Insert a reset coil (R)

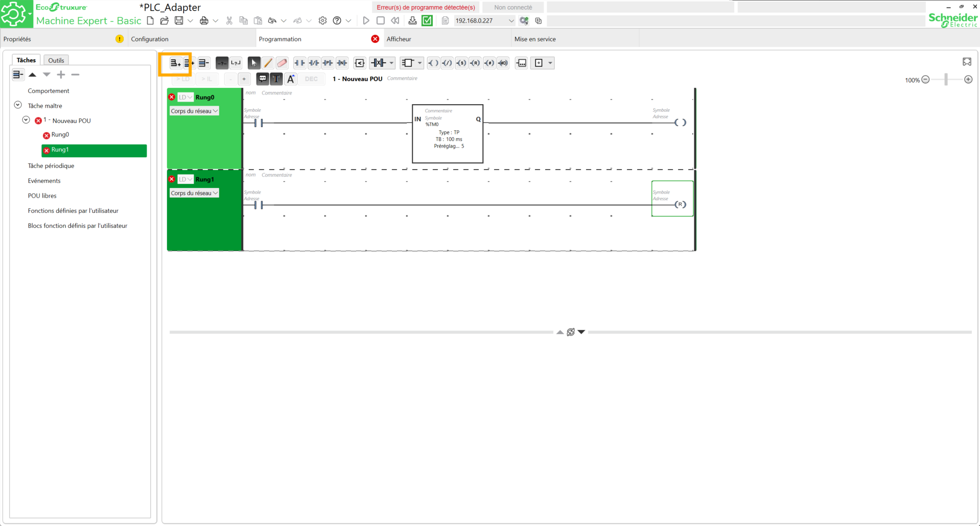pos(475,63)
